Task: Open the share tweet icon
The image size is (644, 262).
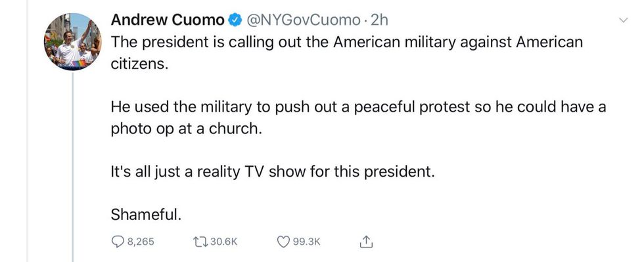Action: coord(366,242)
